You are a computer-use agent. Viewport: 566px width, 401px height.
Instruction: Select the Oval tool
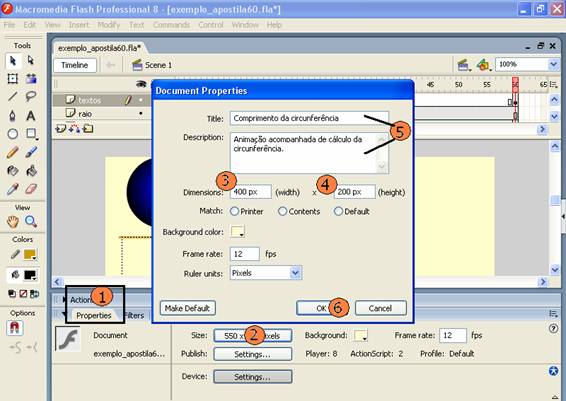[13, 134]
